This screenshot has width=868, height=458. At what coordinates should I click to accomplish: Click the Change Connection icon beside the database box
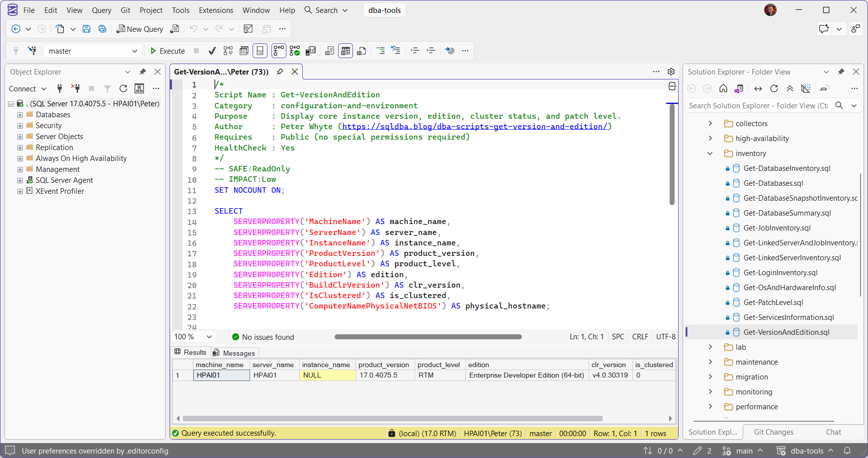32,51
